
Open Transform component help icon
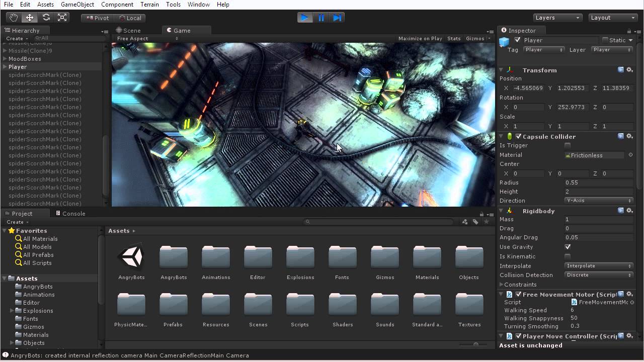pos(621,70)
